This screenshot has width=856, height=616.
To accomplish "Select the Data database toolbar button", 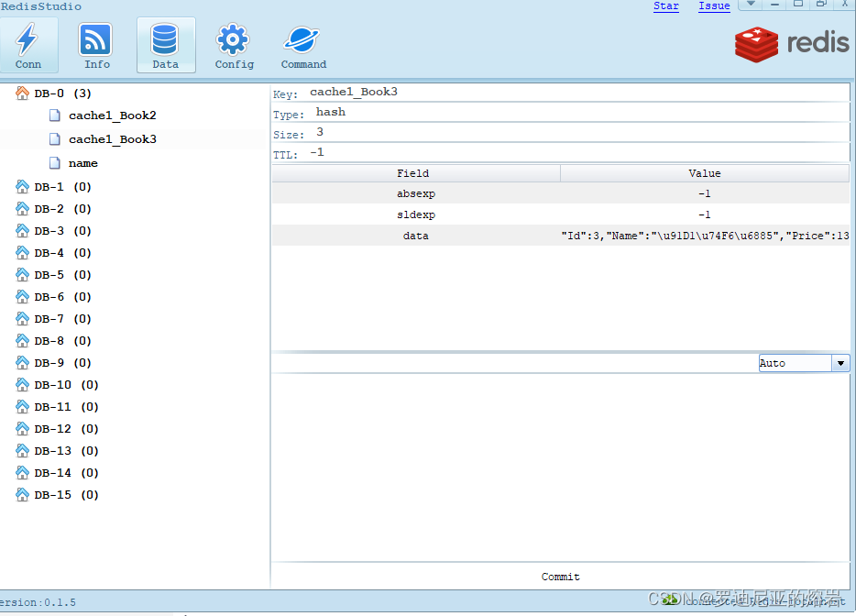I will (165, 45).
